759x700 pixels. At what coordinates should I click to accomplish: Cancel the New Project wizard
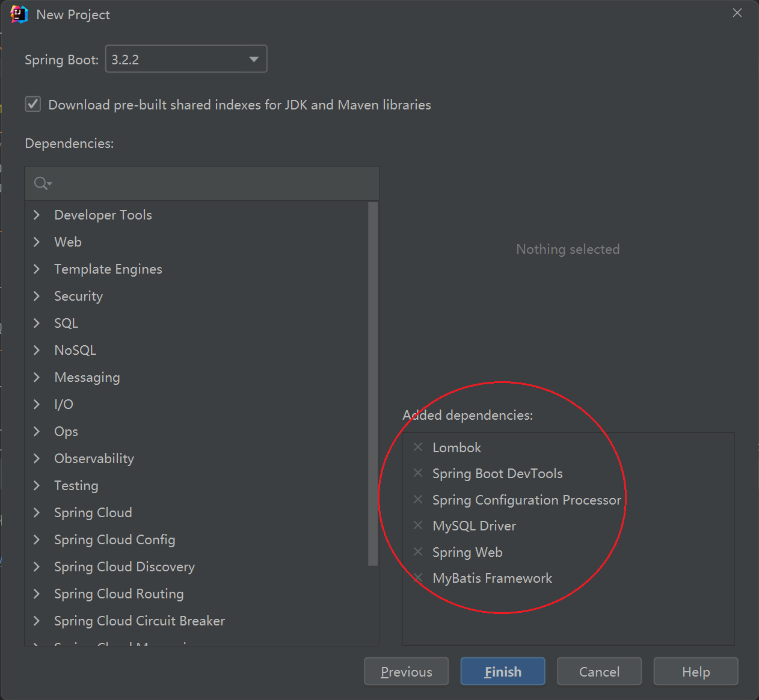599,671
